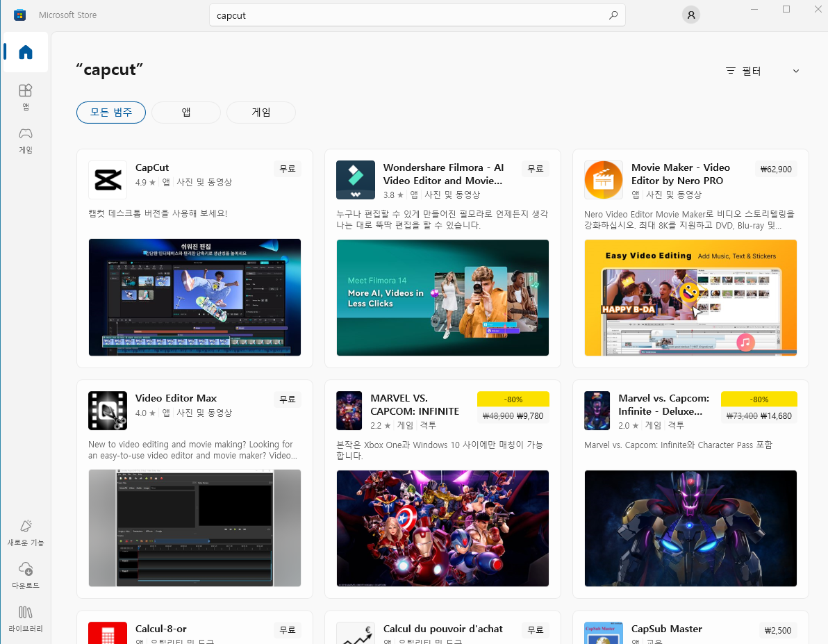Select the Apps (앱) category tab
Viewport: 828px width, 644px height.
coord(186,113)
